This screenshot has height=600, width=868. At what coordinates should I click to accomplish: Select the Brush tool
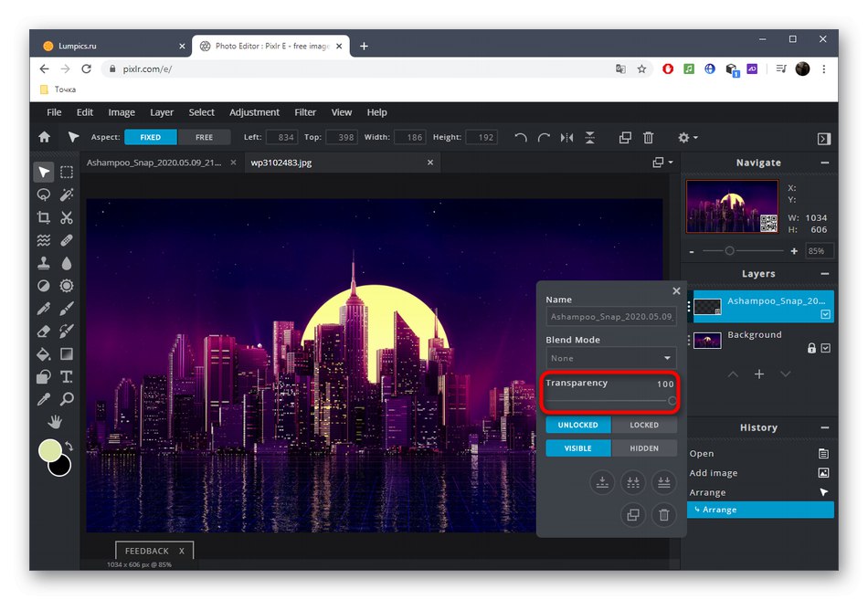67,309
